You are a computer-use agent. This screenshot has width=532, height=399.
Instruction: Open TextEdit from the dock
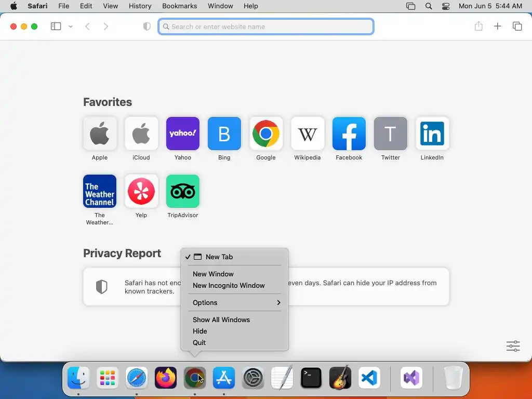(282, 378)
